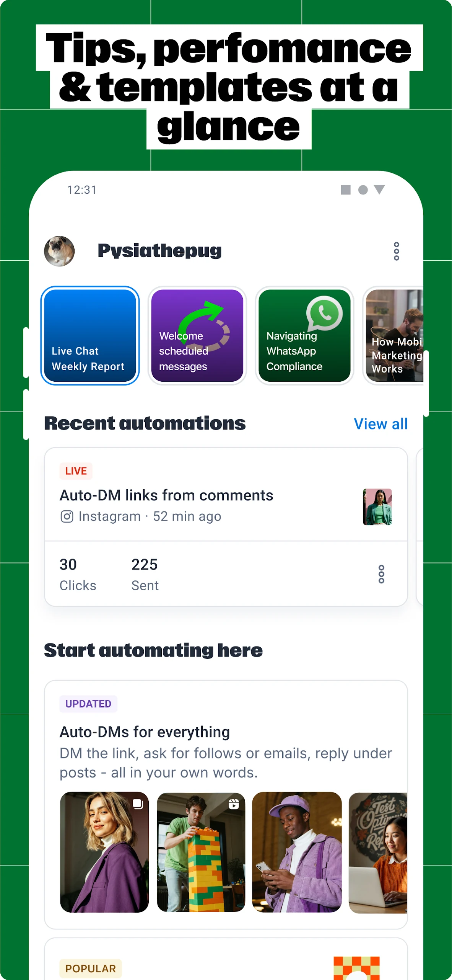Screen dimensions: 452x980
Task: Tap the LIVE status badge
Action: pyautogui.click(x=76, y=471)
